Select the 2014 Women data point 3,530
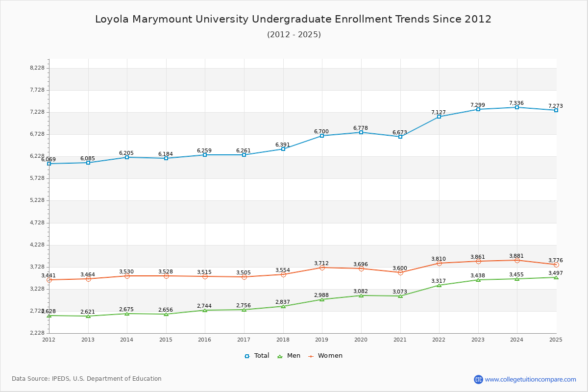The image size is (588, 392). 127,276
